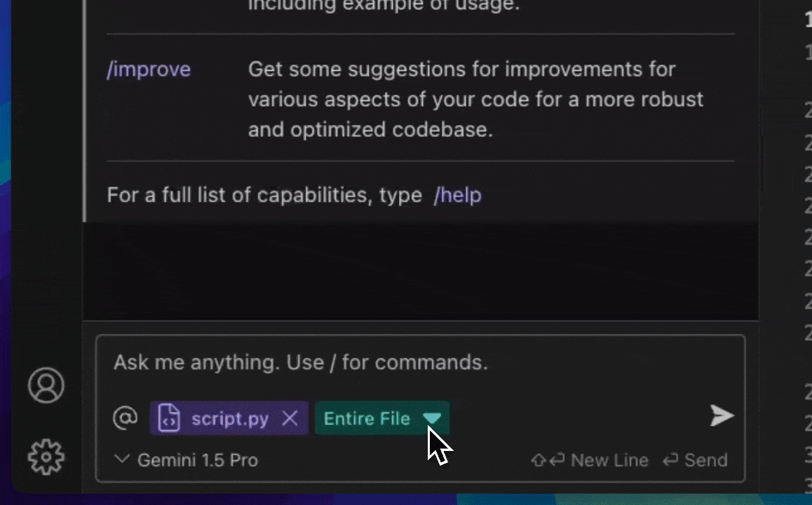Expand the model selector chevron

click(x=122, y=459)
